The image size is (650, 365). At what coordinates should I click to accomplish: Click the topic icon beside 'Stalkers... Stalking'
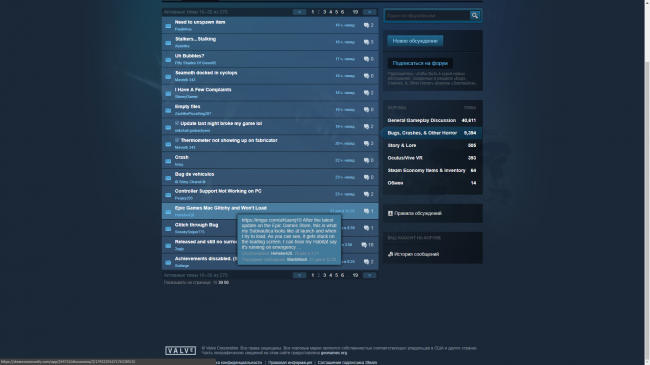[x=168, y=43]
